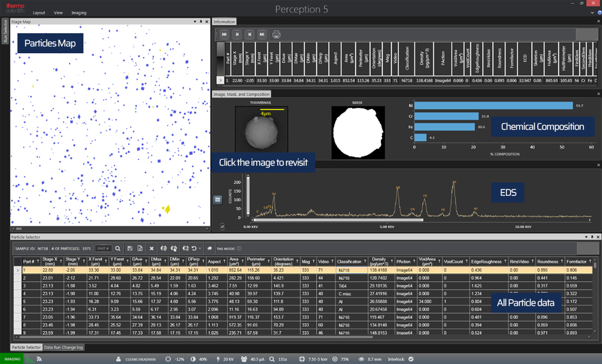This screenshot has height=364, width=602.
Task: Click the truck icon in Particle Selector toolbar
Action: pyautogui.click(x=210, y=248)
